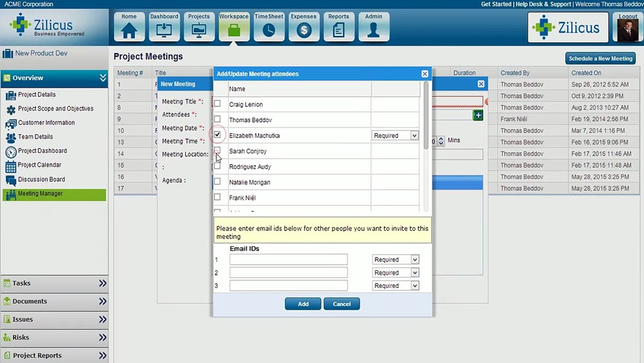Screen dimensions: 644x363
Task: Open Discussion Board in sidebar
Action: tap(41, 179)
